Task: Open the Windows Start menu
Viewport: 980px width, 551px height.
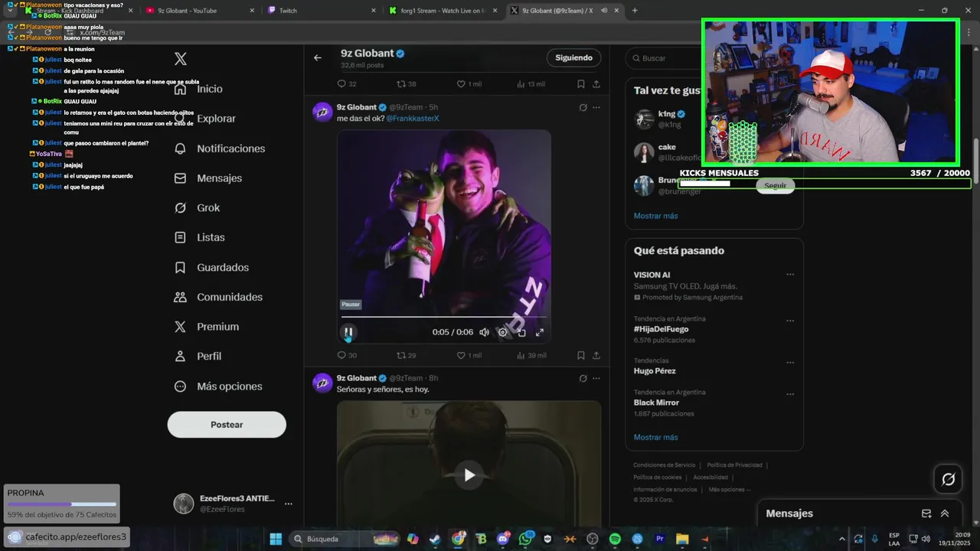Action: (276, 539)
